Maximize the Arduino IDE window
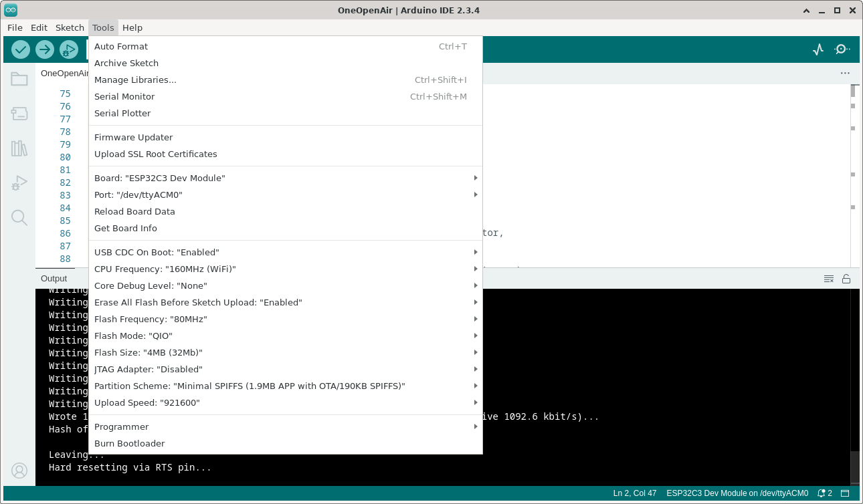Screen dimensions: 863x504 pos(837,10)
